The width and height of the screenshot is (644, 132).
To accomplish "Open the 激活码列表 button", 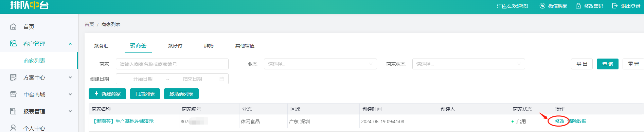I will 181,94.
